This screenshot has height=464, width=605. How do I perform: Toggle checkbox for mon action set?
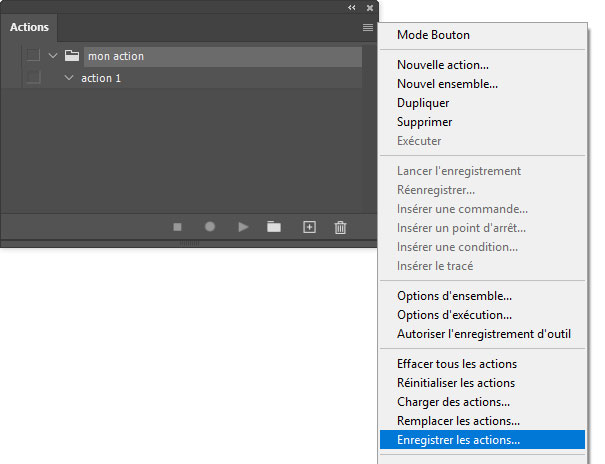[x=33, y=56]
